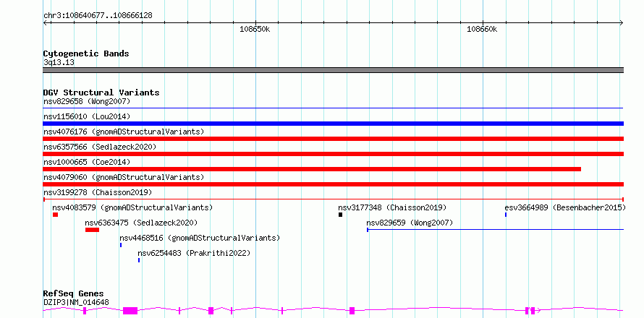Click small blue esv3664989 marker

click(x=506, y=215)
